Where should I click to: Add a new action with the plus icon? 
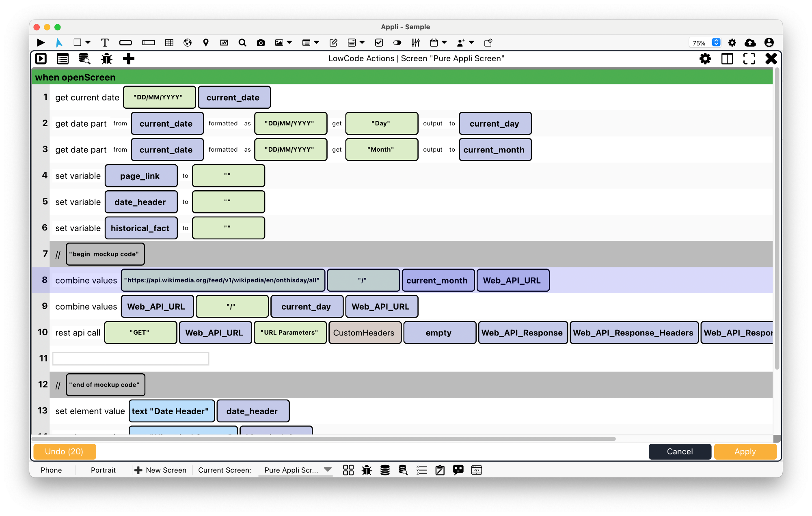coord(129,59)
